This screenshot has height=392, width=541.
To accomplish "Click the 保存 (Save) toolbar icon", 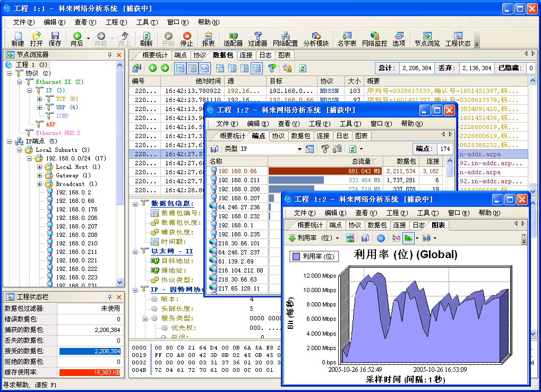I will pos(55,39).
